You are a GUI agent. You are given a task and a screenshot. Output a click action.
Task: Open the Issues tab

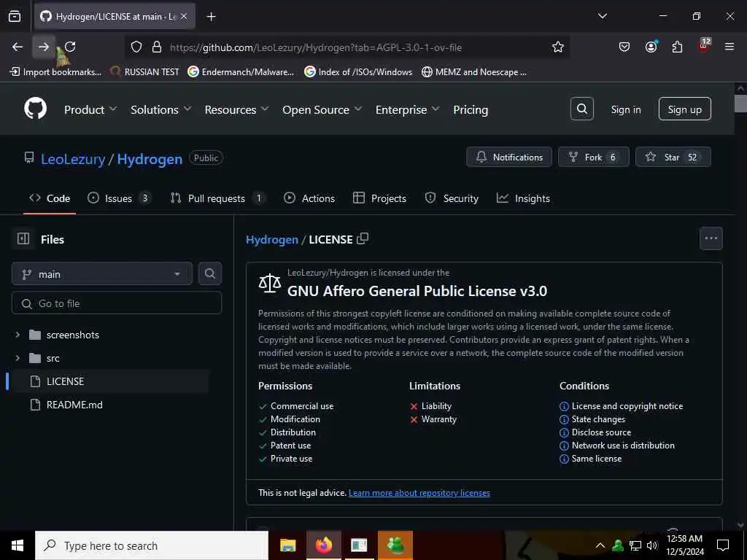[119, 198]
